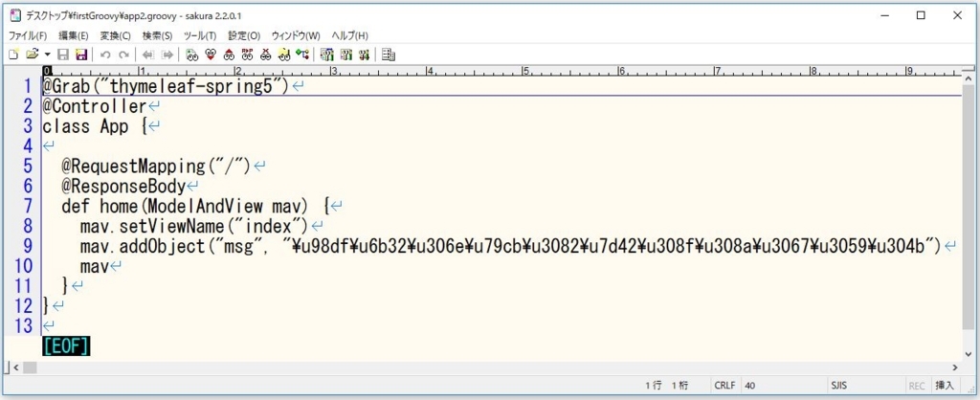Image resolution: width=980 pixels, height=400 pixels.
Task: Open the ファイル(F) menu
Action: click(28, 35)
